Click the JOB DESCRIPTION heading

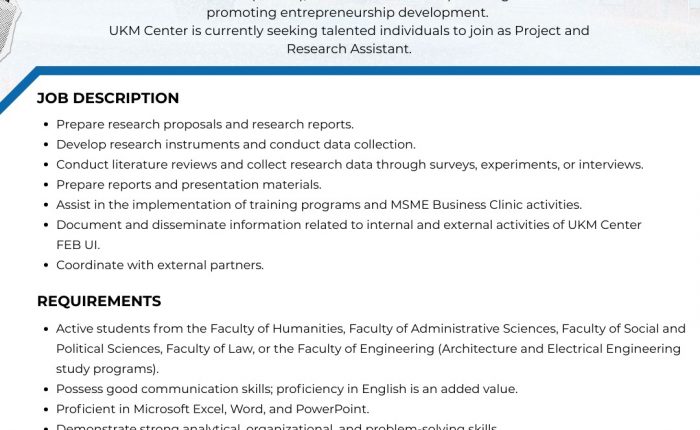click(x=108, y=98)
